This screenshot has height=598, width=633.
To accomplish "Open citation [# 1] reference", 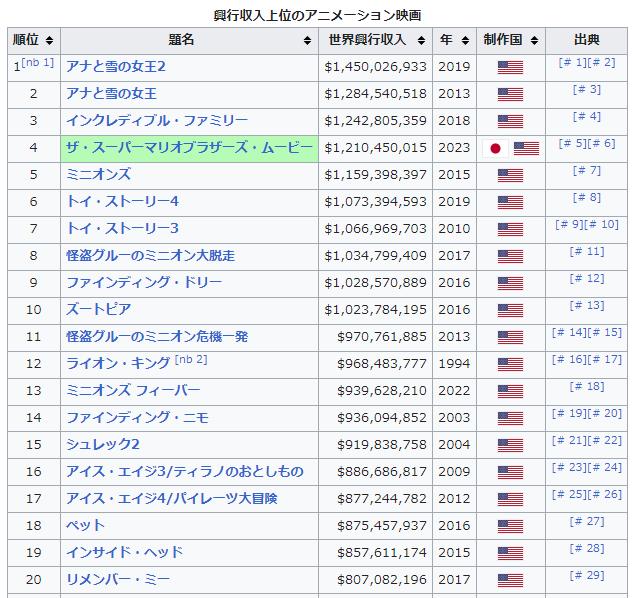I will tap(572, 63).
